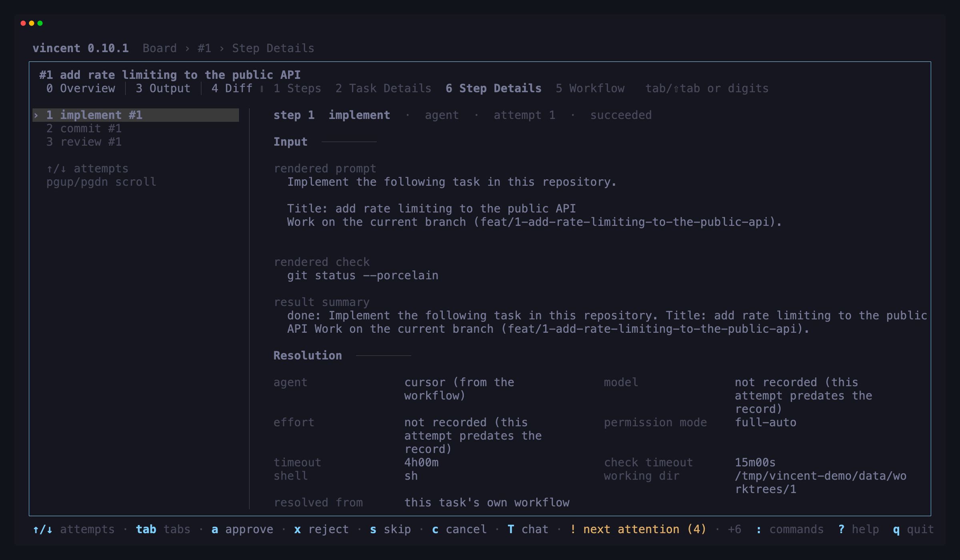Image resolution: width=960 pixels, height=560 pixels.
Task: Click the working dir path value
Action: [x=820, y=483]
